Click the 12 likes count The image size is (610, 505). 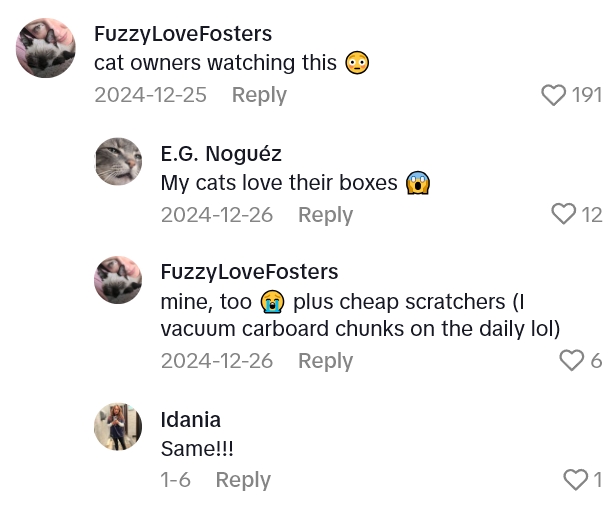point(592,214)
